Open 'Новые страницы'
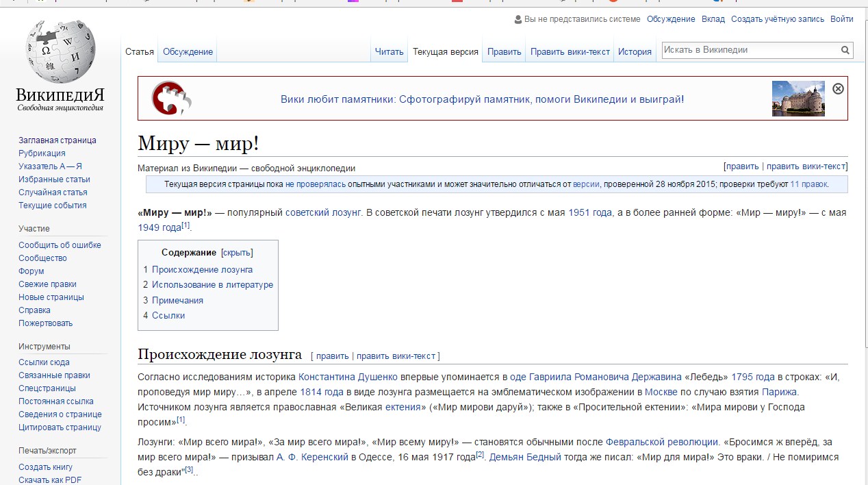Image resolution: width=868 pixels, height=485 pixels. tap(51, 297)
